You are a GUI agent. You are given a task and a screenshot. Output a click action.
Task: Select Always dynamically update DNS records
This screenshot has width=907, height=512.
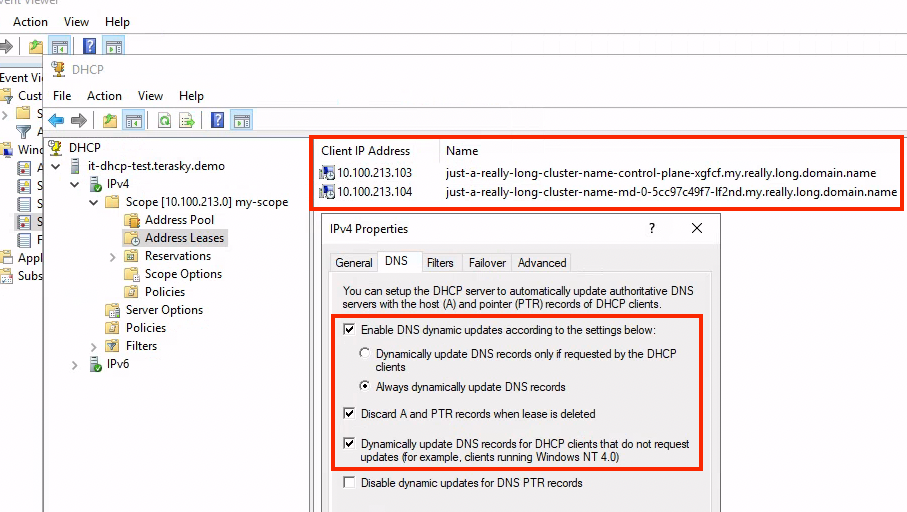pos(366,387)
